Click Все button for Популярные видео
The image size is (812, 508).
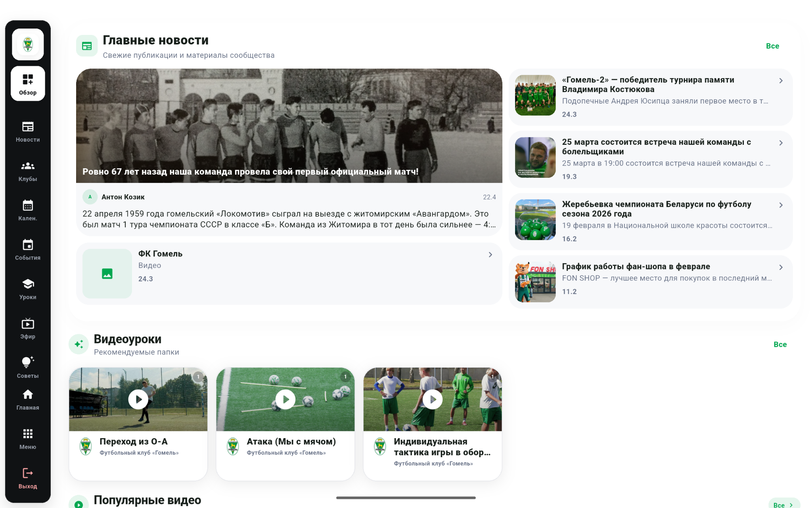tap(784, 504)
